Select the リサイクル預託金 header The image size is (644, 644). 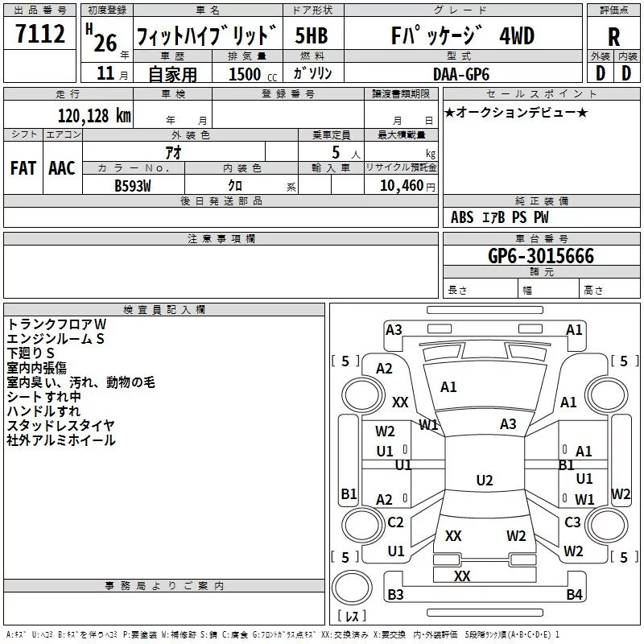[x=401, y=167]
